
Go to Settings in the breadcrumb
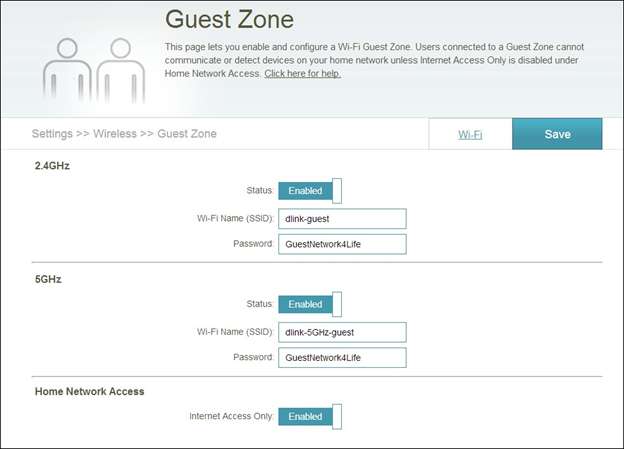pos(52,134)
